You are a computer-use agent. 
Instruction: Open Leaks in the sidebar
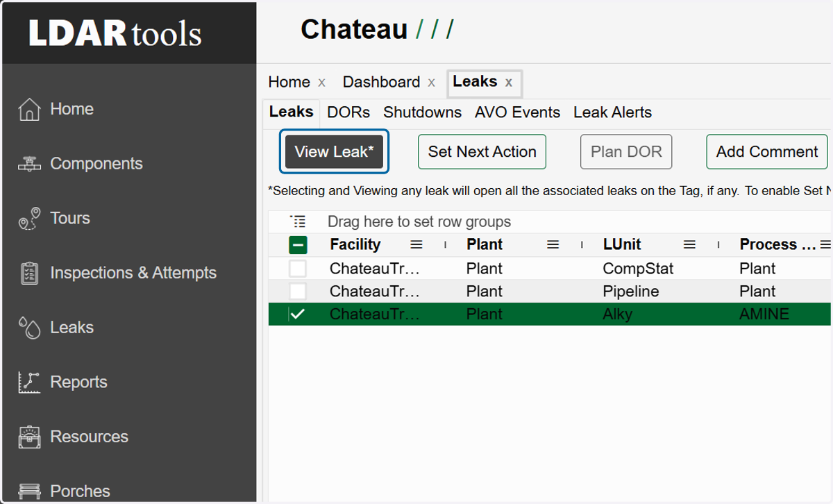[x=71, y=327]
